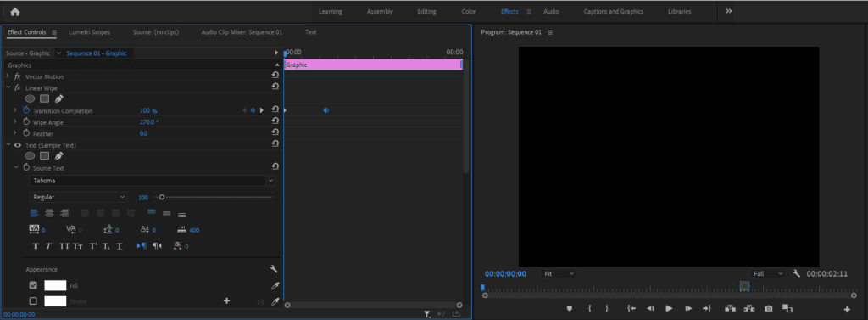Play the Program monitor sequence
The image size is (868, 320).
[669, 308]
